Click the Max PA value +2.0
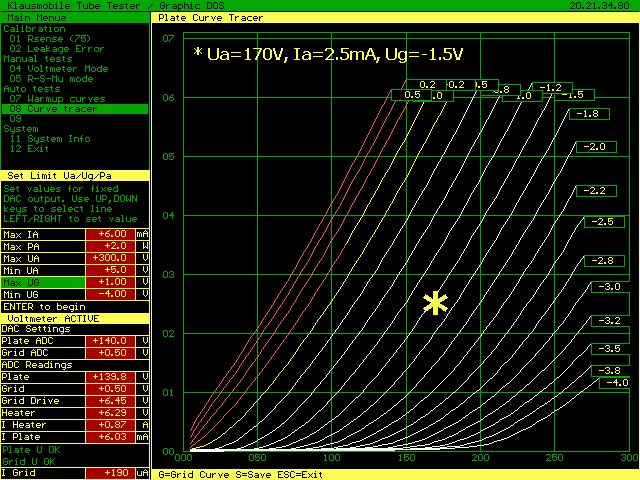Image resolution: width=640 pixels, height=480 pixels. 110,246
